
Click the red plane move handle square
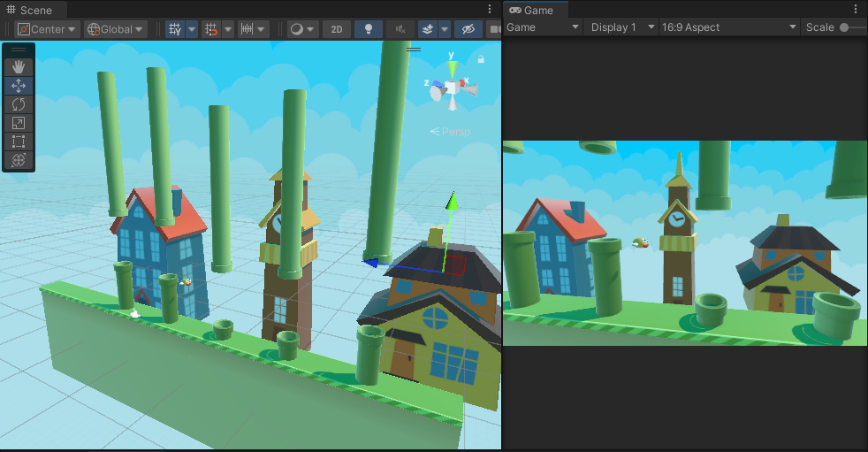pos(454,264)
